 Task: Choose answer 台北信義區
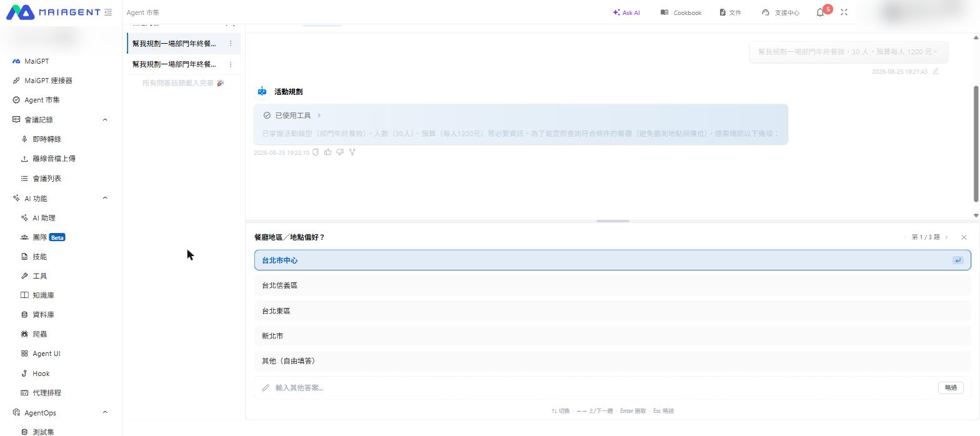click(612, 285)
